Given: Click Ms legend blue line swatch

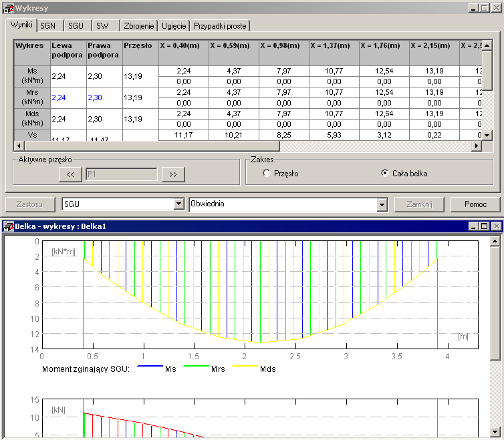Looking at the screenshot, I should (x=150, y=366).
